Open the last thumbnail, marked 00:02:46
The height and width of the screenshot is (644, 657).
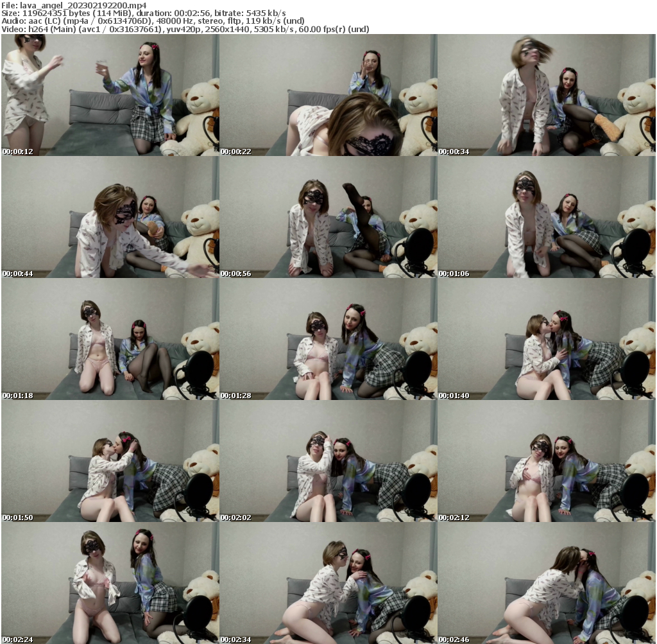click(x=546, y=583)
